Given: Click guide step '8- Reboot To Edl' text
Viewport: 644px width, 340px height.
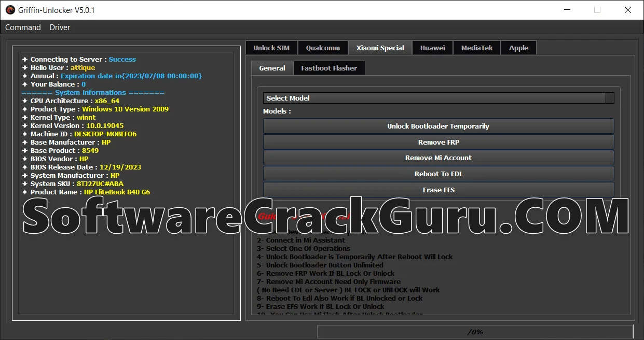Looking at the screenshot, I should coord(340,299).
